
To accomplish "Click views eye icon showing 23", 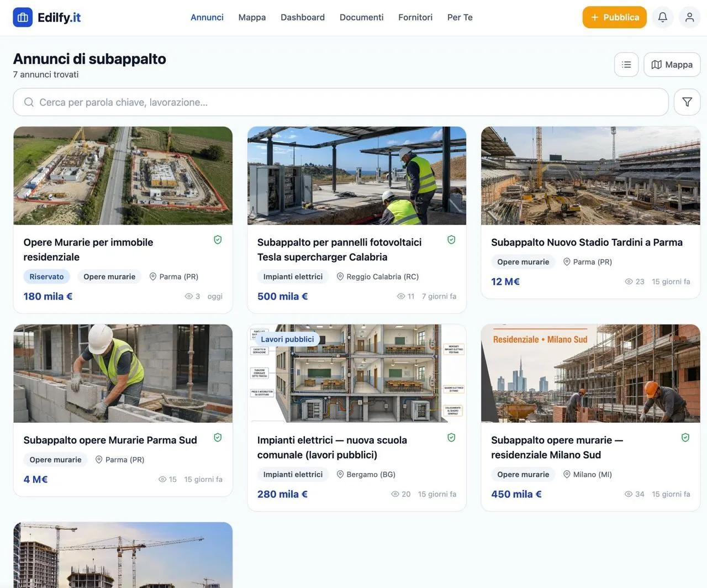I will coord(629,281).
